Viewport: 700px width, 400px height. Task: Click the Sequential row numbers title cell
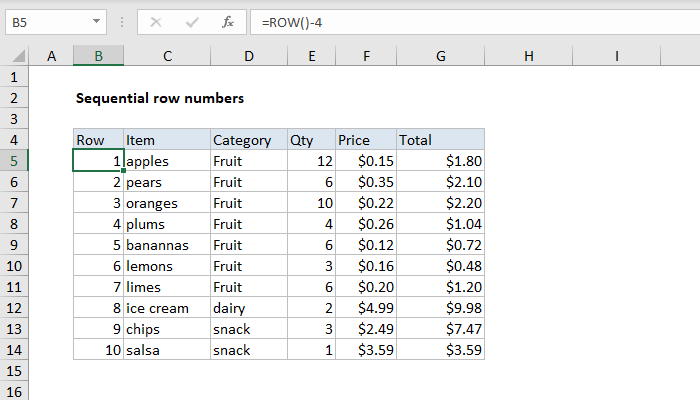point(160,98)
